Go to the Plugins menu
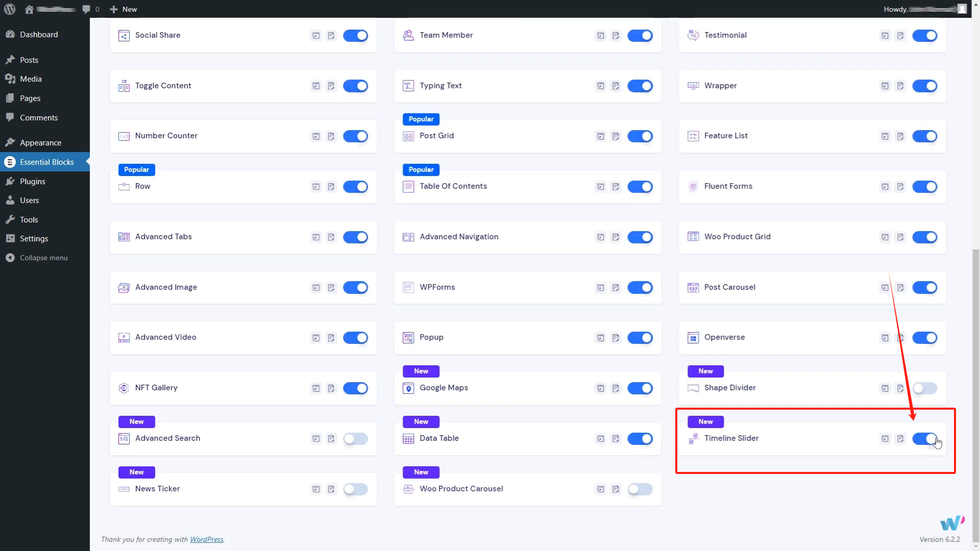Viewport: 980px width, 551px height. pos(33,182)
